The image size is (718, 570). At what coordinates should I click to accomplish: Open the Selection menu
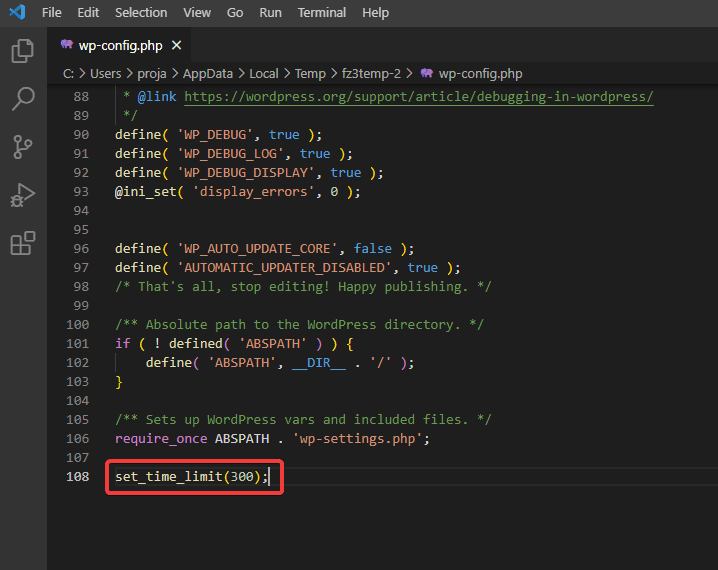141,12
